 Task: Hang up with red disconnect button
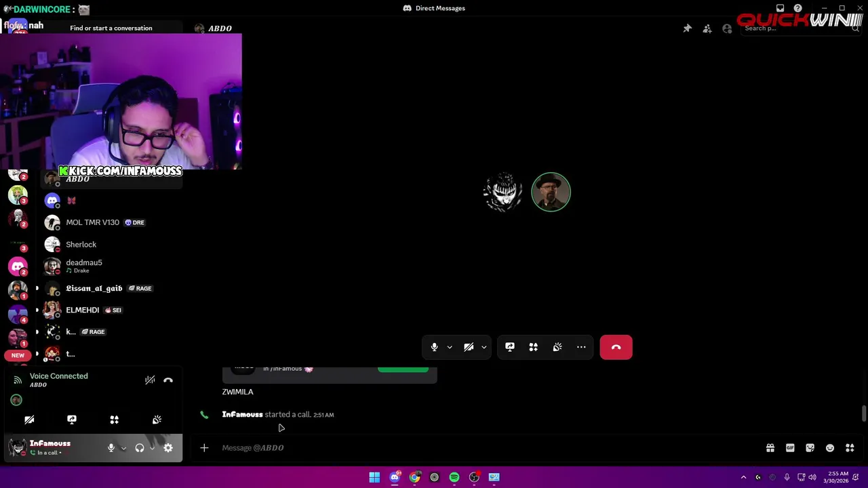tap(616, 347)
